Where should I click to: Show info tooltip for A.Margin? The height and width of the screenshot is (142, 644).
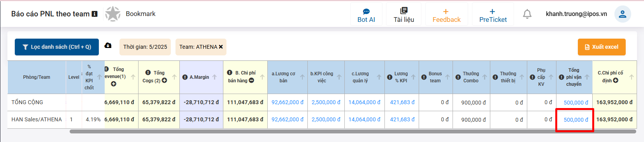pyautogui.click(x=185, y=77)
